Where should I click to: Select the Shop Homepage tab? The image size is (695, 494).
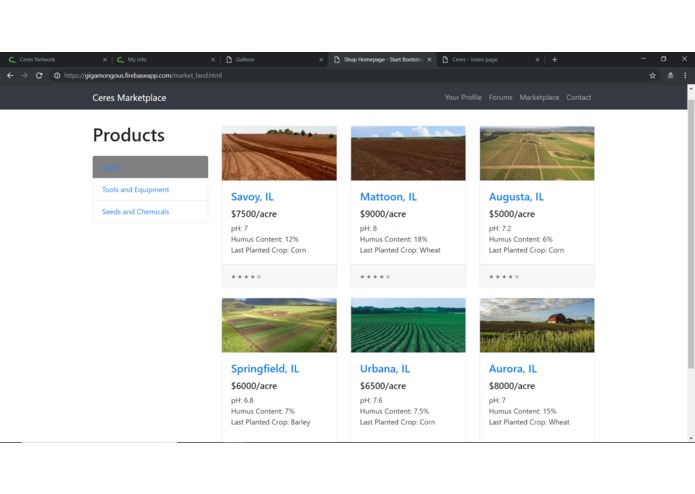coord(381,59)
